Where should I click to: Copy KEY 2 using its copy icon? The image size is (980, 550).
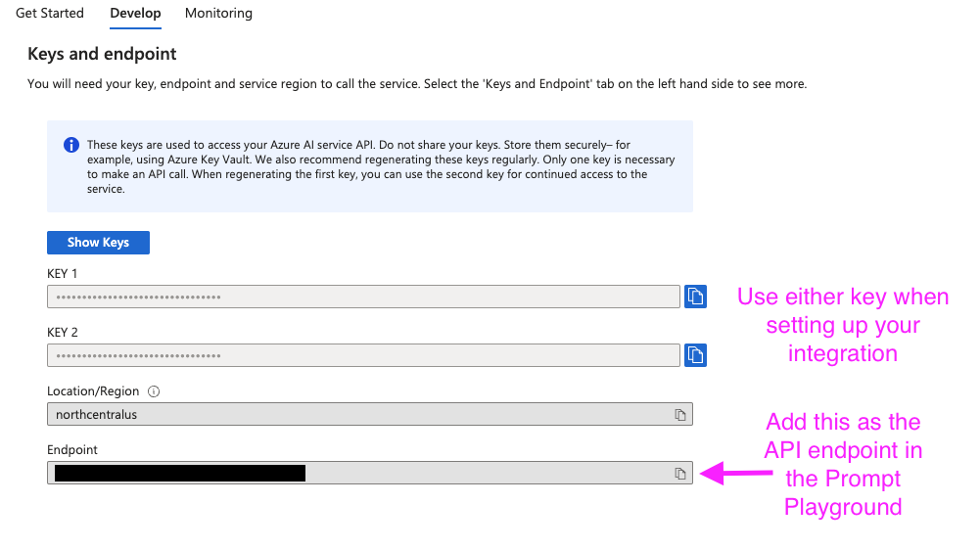(x=695, y=355)
